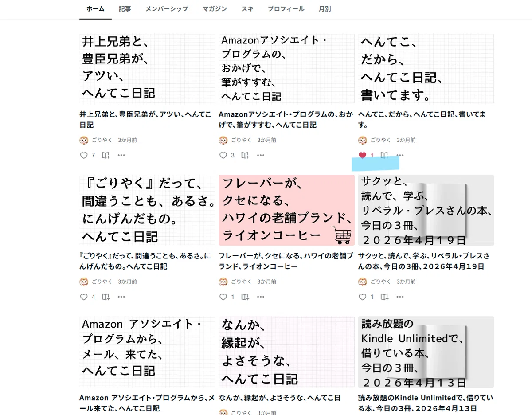Viewport: 532px width, 415px height.
Task: Add リベラル・プレスさんの本 post to magazine
Action: click(384, 297)
